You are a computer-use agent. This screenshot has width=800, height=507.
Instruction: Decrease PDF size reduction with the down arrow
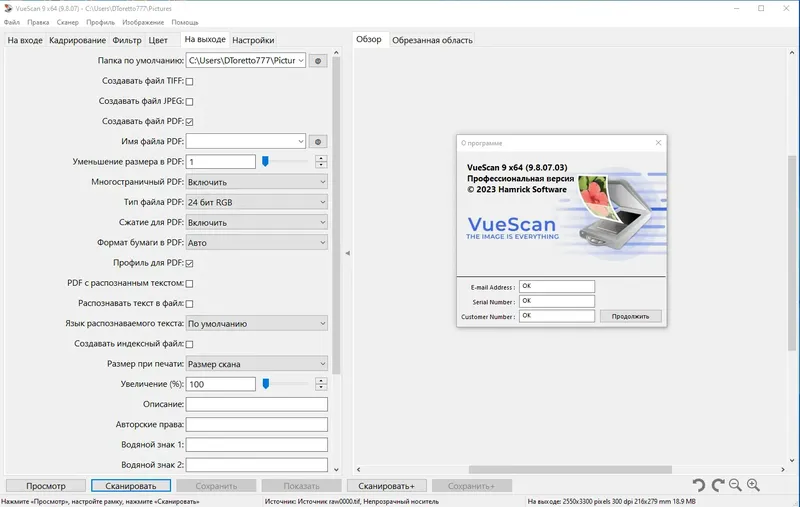coord(321,165)
